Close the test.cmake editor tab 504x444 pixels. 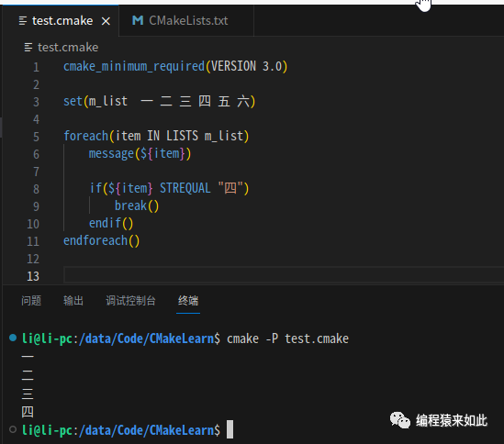106,21
